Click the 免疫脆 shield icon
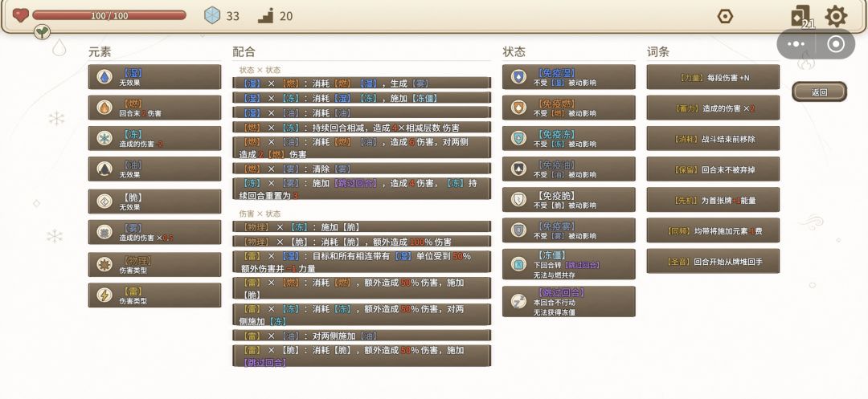The image size is (868, 399). pos(518,199)
